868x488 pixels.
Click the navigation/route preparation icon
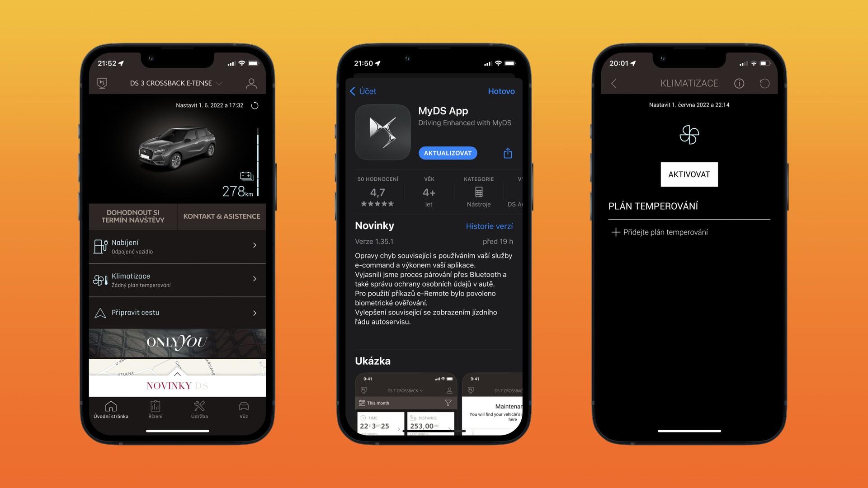click(x=100, y=312)
